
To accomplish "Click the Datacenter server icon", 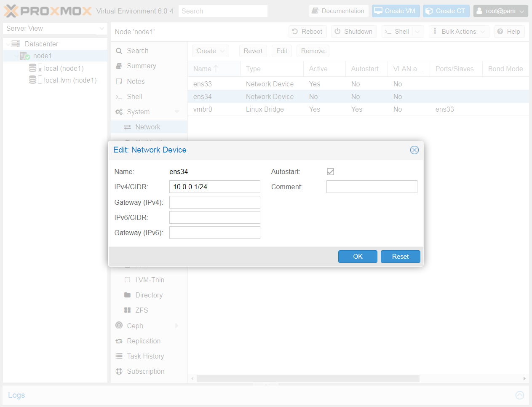I will tap(16, 44).
